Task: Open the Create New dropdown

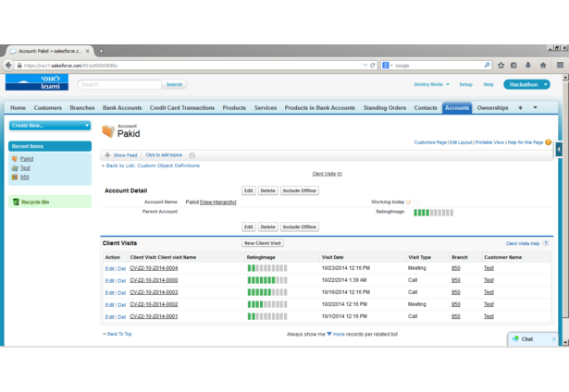Action: pos(50,126)
